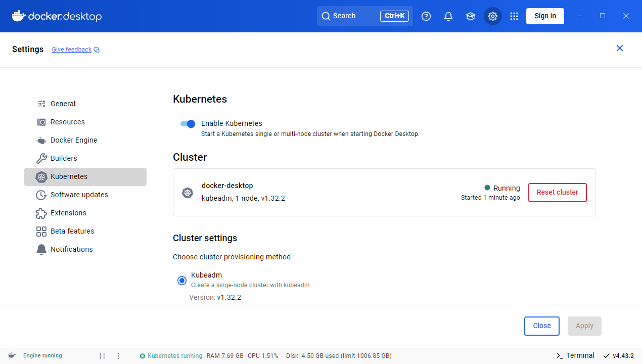The image size is (642, 364).
Task: Pause the engine using the pause icon
Action: pos(102,356)
